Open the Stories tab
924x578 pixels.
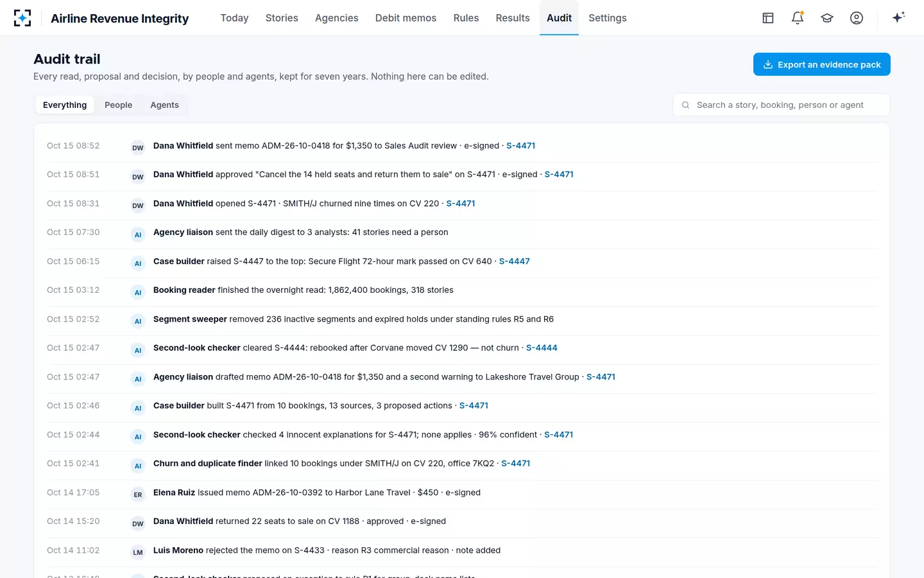click(282, 18)
